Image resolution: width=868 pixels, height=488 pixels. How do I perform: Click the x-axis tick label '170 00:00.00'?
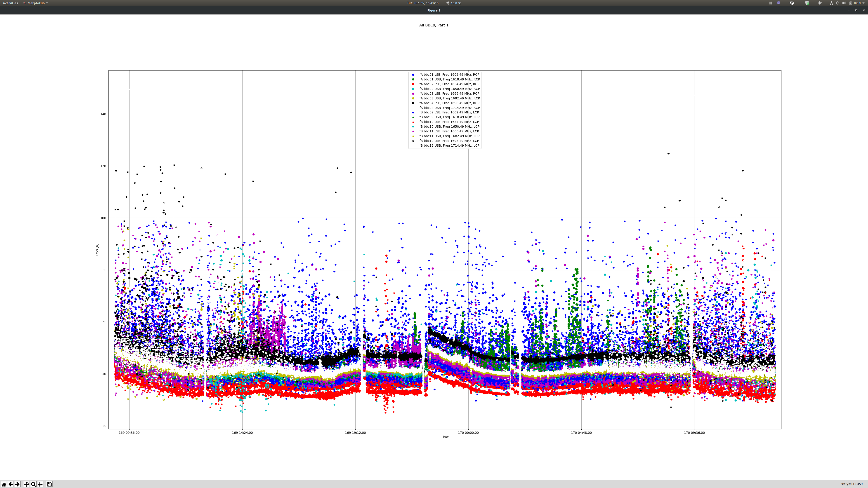468,433
